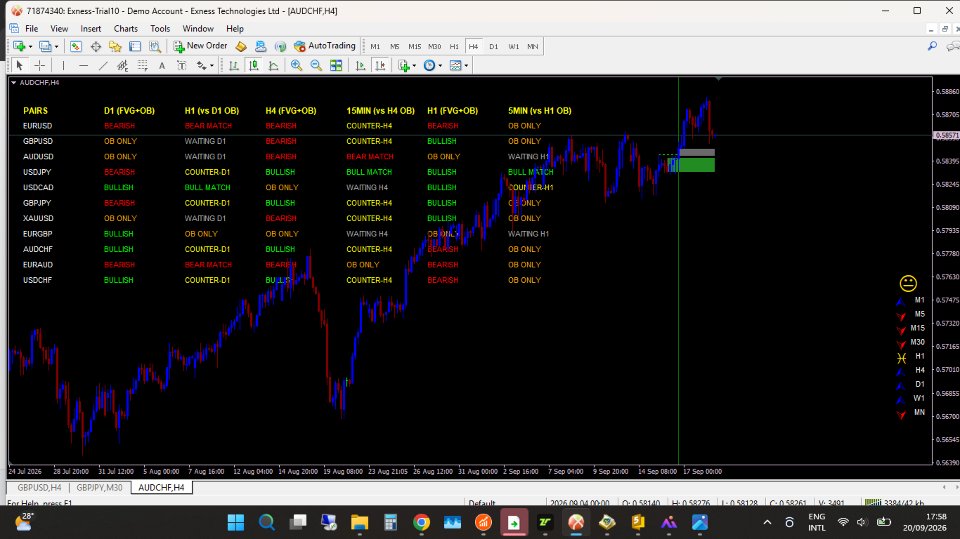Open Google Chrome from the taskbar
This screenshot has width=960, height=539.
click(x=421, y=522)
